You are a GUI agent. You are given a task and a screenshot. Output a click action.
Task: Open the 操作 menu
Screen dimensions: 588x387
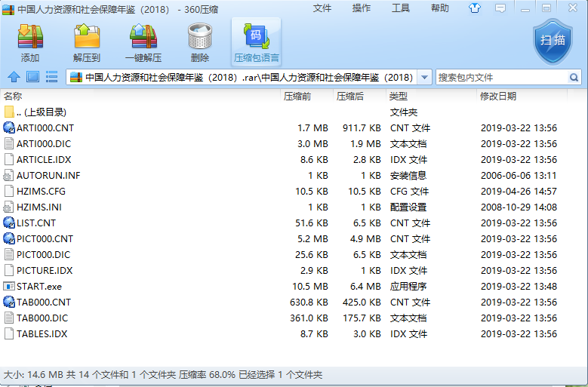point(361,8)
